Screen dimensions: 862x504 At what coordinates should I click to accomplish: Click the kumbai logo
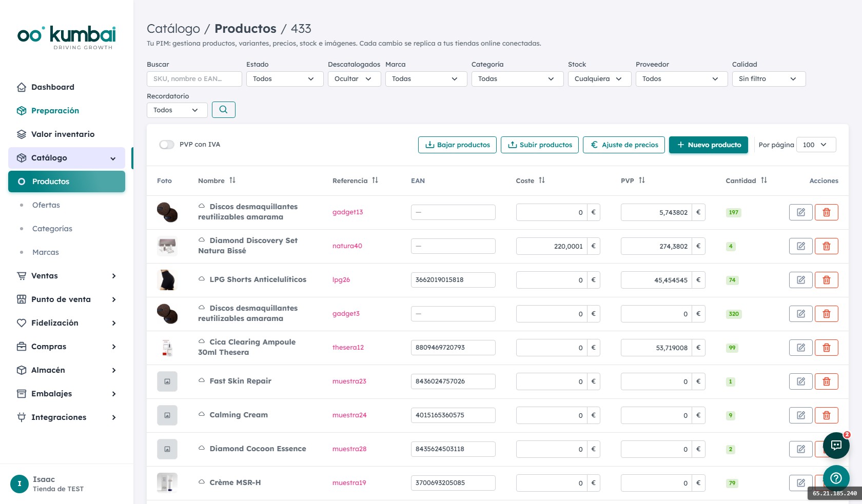(67, 37)
